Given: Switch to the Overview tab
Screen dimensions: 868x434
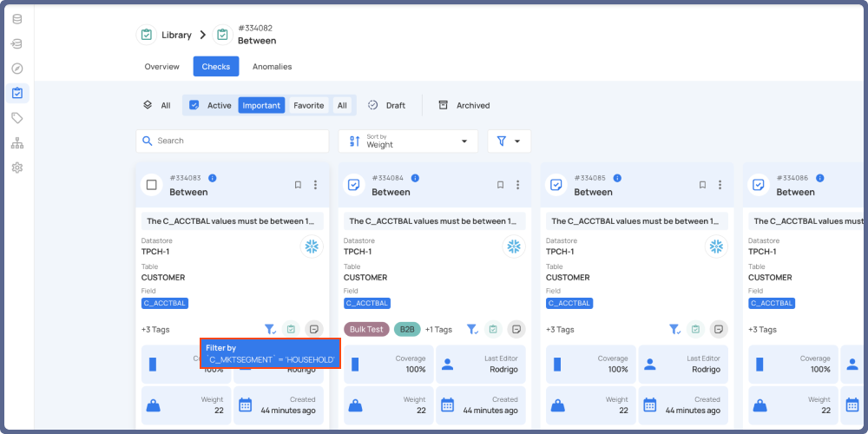Looking at the screenshot, I should (161, 67).
